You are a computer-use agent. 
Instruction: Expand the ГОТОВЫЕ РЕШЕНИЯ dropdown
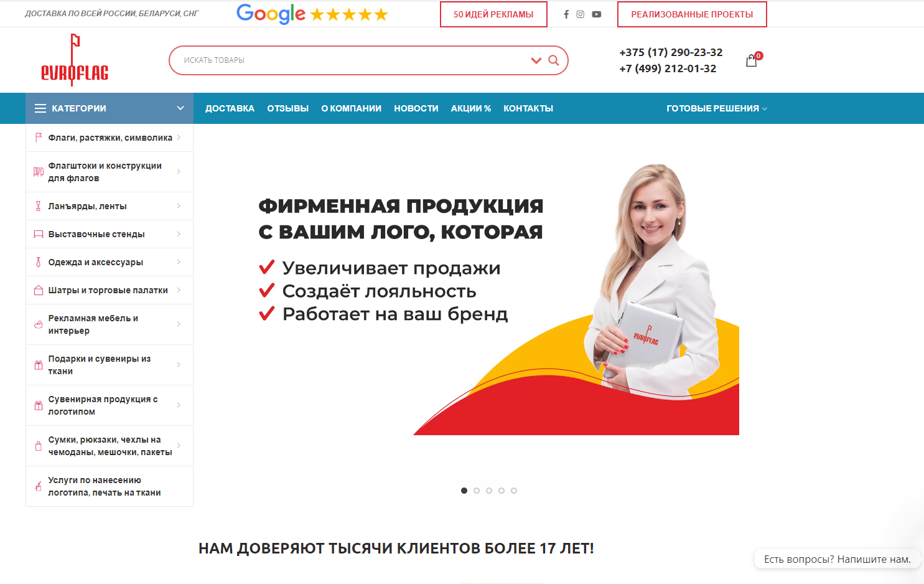[717, 108]
